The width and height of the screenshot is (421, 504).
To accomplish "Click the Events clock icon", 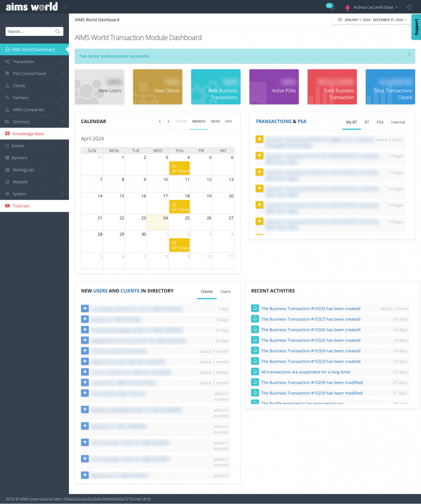I will [x=7, y=146].
